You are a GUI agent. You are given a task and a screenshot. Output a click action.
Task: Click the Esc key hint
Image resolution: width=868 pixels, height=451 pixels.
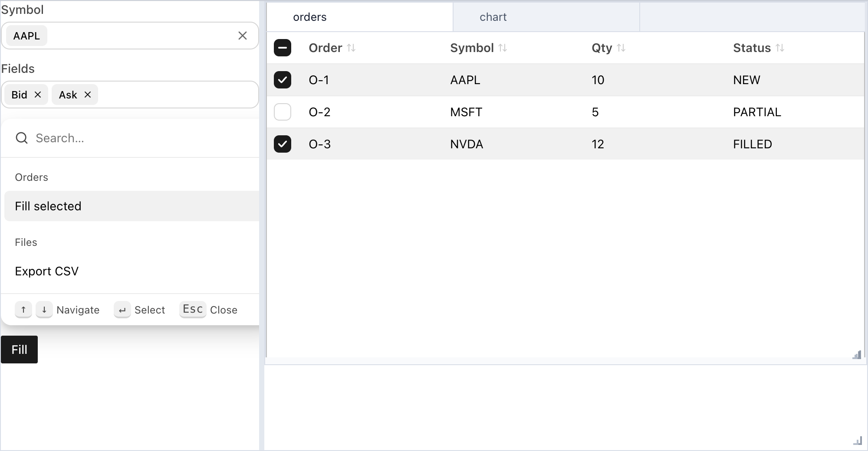[193, 310]
